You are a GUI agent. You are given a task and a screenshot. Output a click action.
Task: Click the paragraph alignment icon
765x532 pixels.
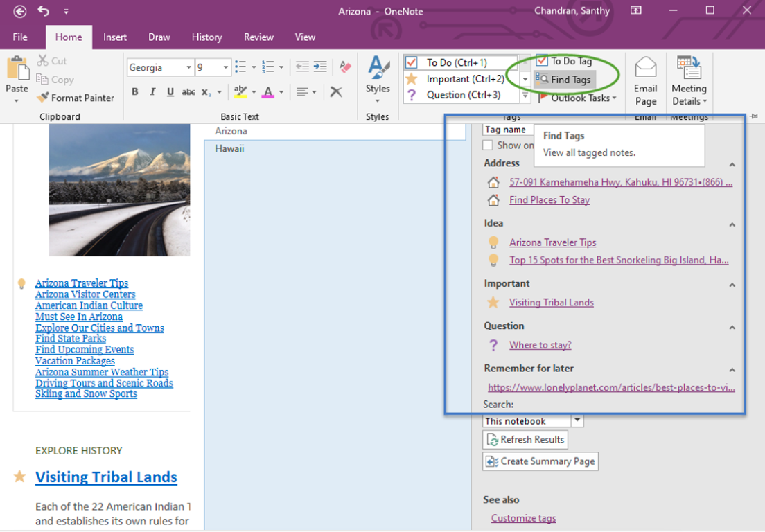pyautogui.click(x=303, y=91)
